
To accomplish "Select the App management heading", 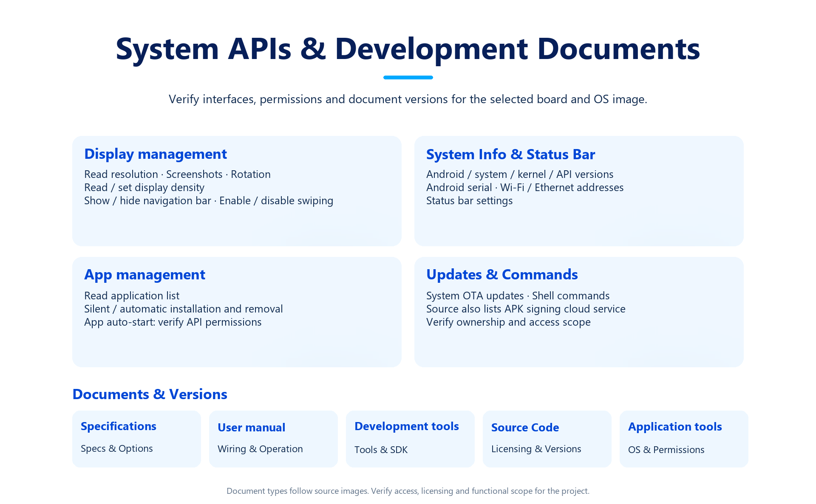I will click(144, 275).
